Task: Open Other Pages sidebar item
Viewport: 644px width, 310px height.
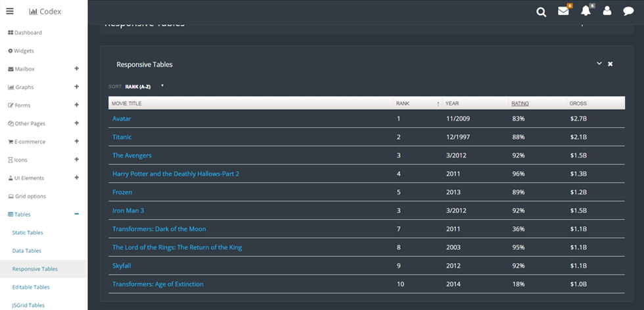Action: coord(27,123)
